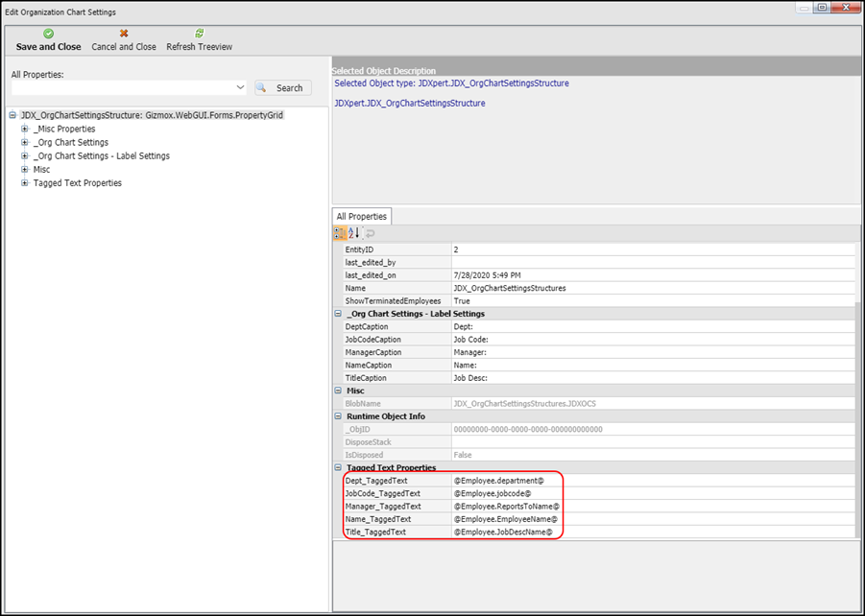
Task: Click the grayed-out property pages icon
Action: pos(370,233)
